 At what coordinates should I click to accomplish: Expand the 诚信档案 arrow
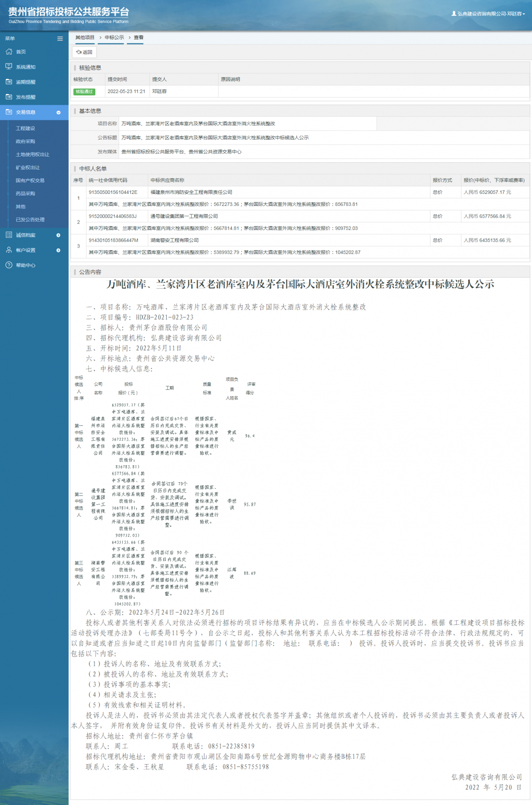point(59,235)
